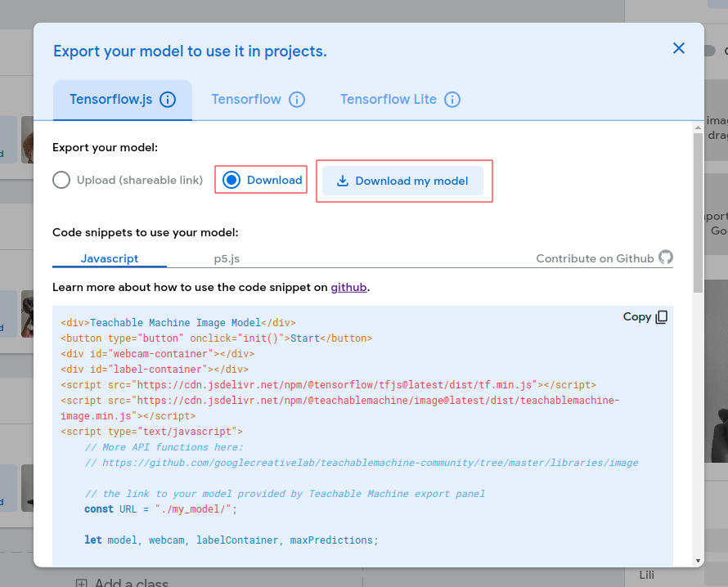Click the dialog's vertical scrollbar thumb
728x587 pixels.
tap(698, 213)
